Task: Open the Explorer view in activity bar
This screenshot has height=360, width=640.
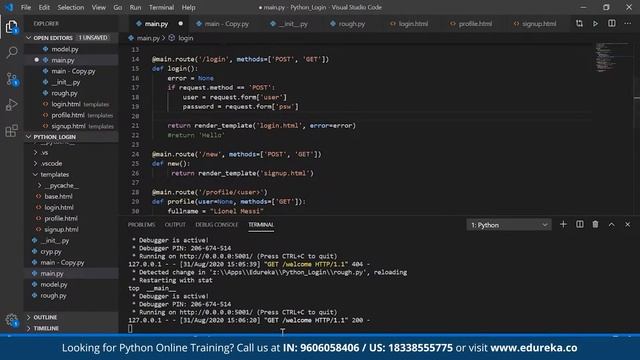Action: (x=11, y=27)
